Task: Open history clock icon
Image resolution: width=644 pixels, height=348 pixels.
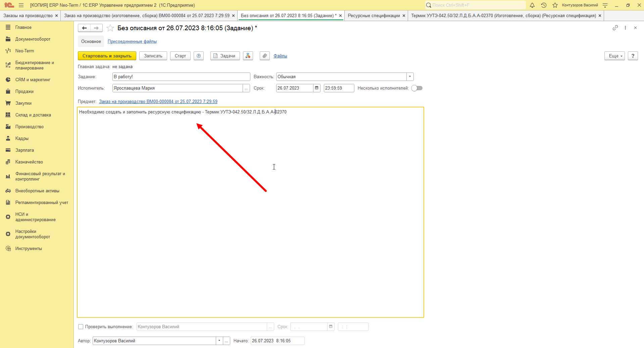Action: click(544, 5)
